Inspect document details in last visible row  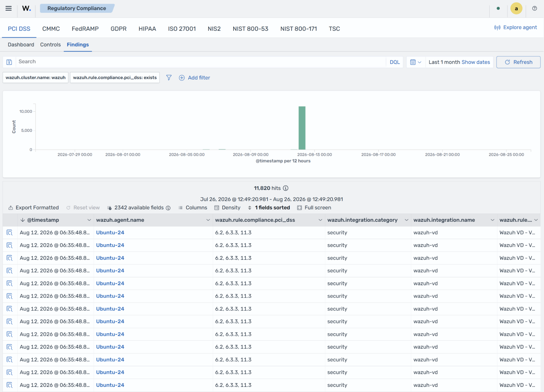coord(10,385)
